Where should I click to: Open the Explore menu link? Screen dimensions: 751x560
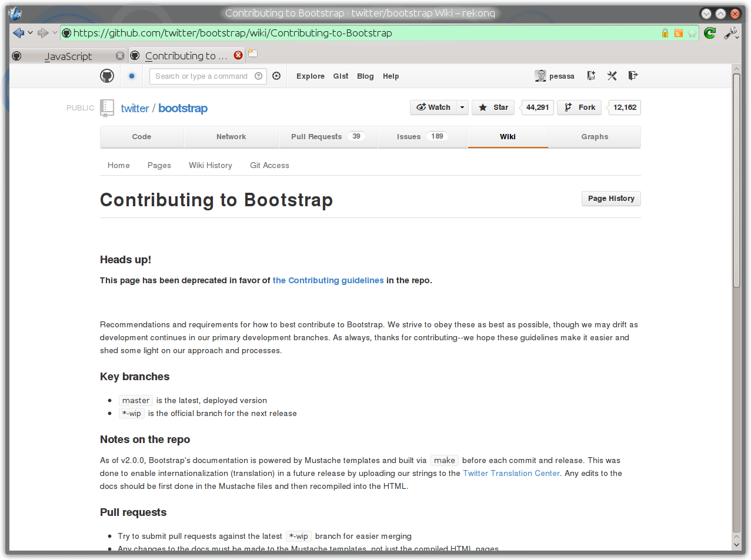pyautogui.click(x=311, y=76)
